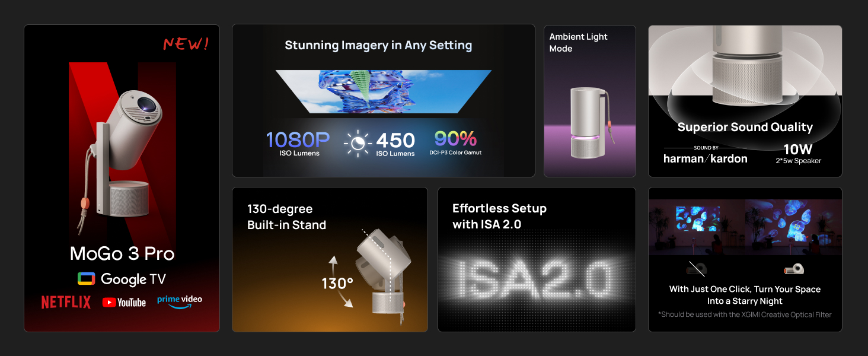Image resolution: width=868 pixels, height=356 pixels.
Task: Click the projector icon with optical filter
Action: (793, 269)
